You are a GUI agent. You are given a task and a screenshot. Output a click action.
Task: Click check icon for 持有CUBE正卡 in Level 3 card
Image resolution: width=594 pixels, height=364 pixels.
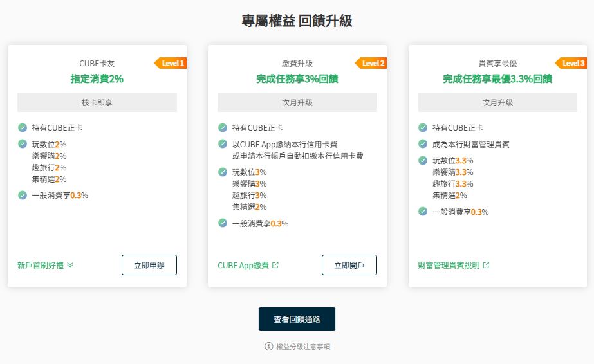click(x=423, y=127)
